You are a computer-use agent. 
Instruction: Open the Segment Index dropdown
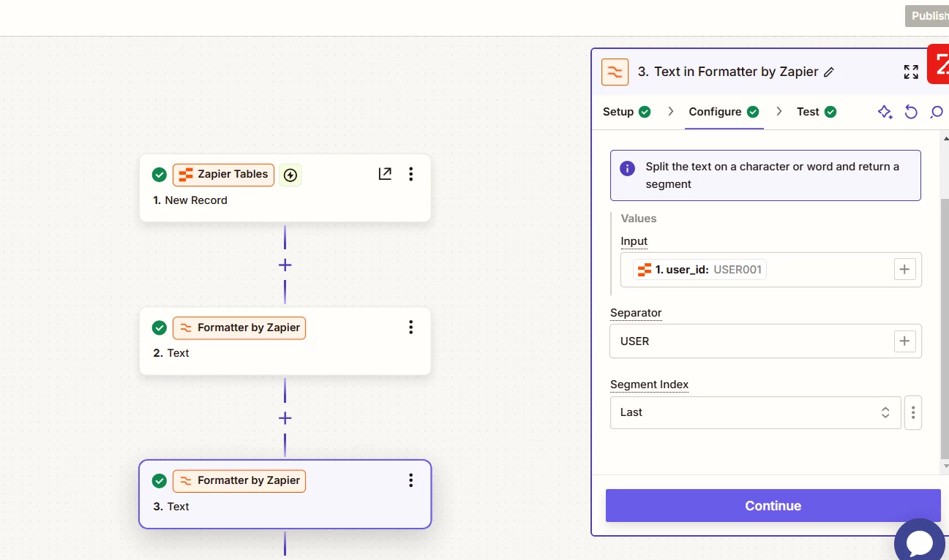755,412
